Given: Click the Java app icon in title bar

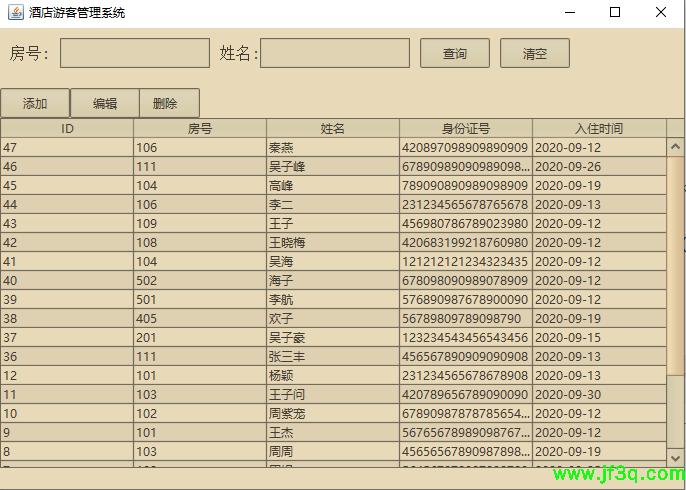Looking at the screenshot, I should tap(14, 13).
